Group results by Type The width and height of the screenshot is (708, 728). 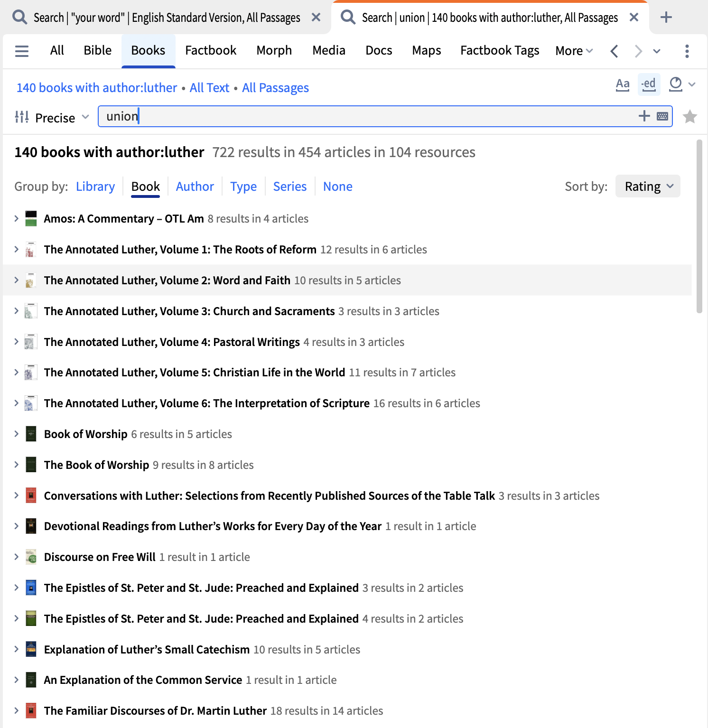(x=243, y=187)
